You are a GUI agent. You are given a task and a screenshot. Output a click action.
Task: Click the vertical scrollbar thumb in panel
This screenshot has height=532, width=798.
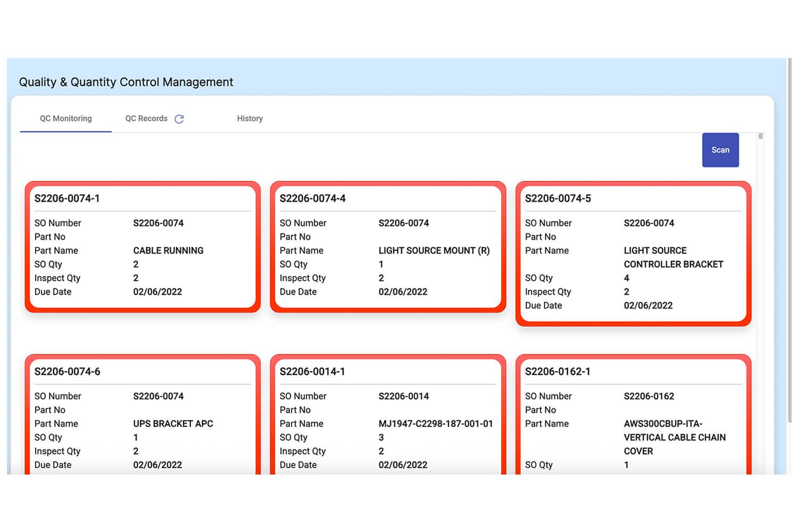[x=761, y=137]
